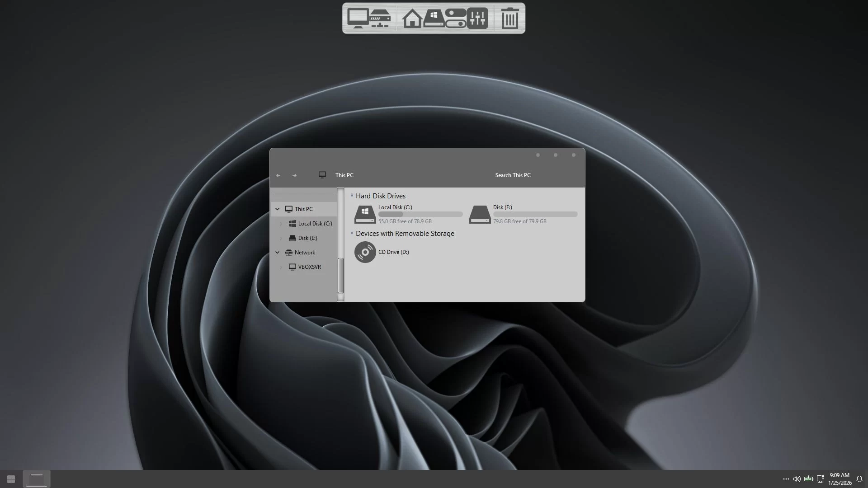Open the monitor icon in the top dock
This screenshot has width=868, height=488.
click(x=358, y=18)
